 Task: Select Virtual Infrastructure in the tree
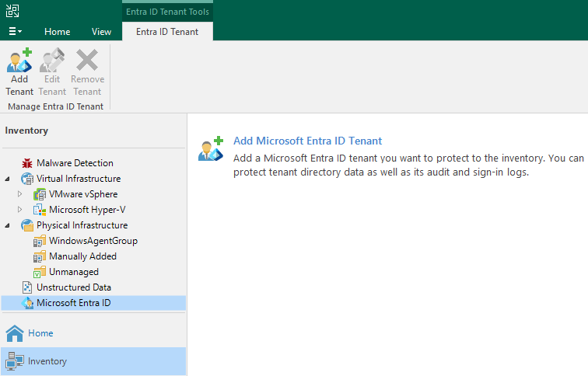(x=79, y=179)
